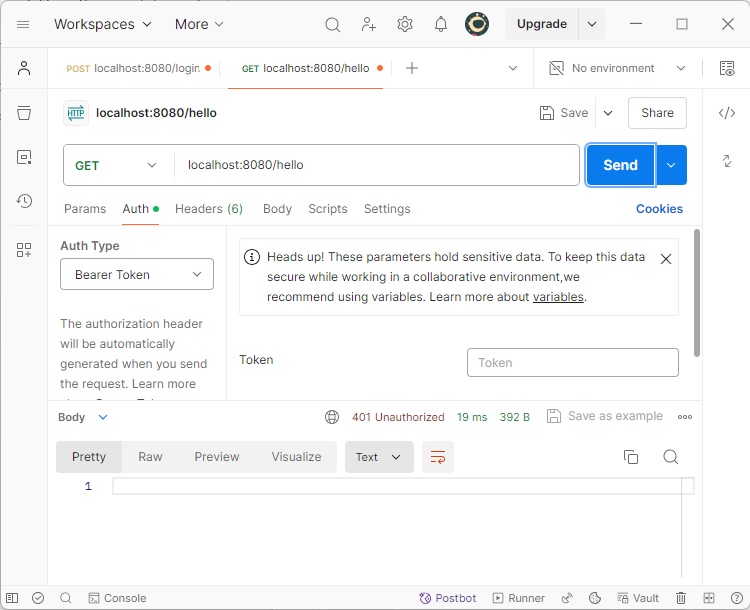Open the GET method dropdown
This screenshot has width=750, height=610.
coord(118,165)
